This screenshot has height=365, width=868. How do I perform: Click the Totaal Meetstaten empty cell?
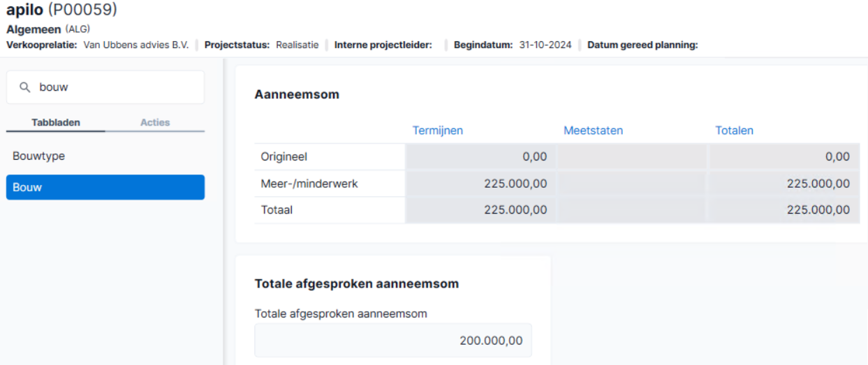pos(633,210)
